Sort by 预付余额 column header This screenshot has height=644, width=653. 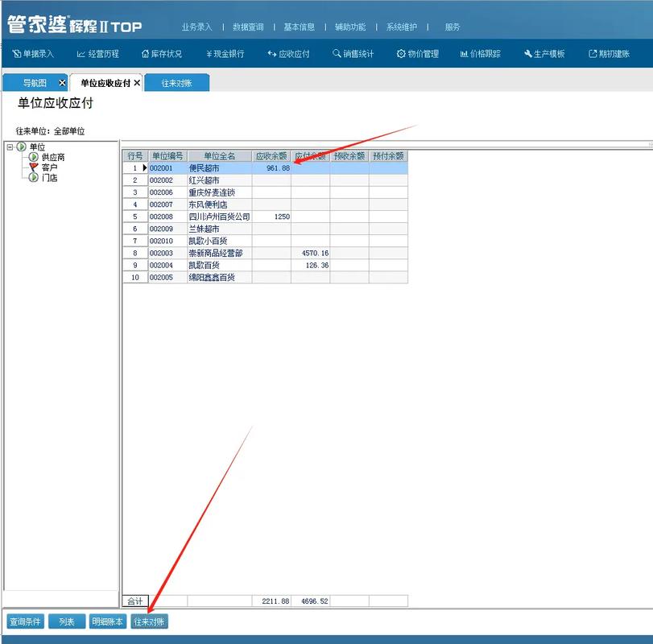click(x=388, y=156)
